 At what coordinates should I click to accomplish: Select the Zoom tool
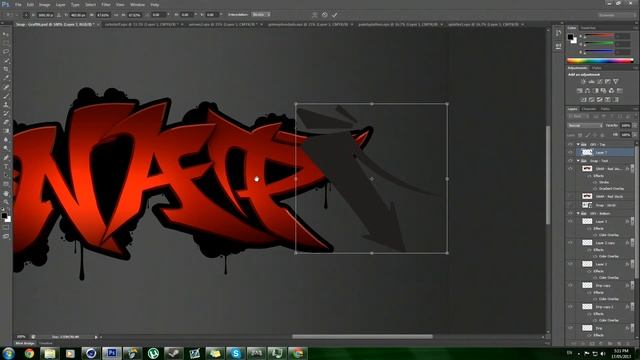click(6, 202)
